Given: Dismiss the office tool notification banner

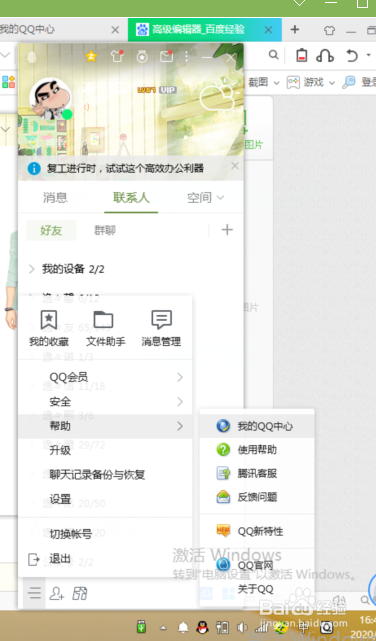Looking at the screenshot, I should tap(235, 166).
